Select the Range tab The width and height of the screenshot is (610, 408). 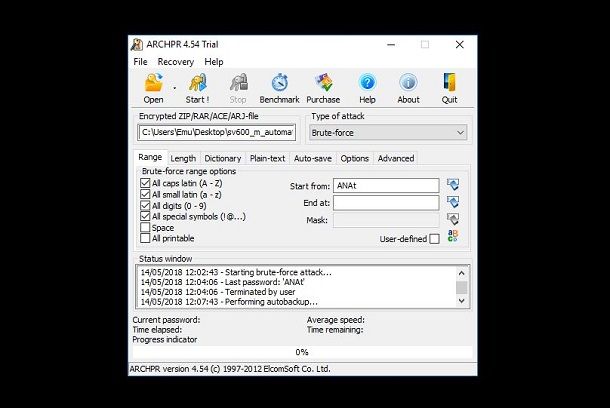(x=150, y=157)
